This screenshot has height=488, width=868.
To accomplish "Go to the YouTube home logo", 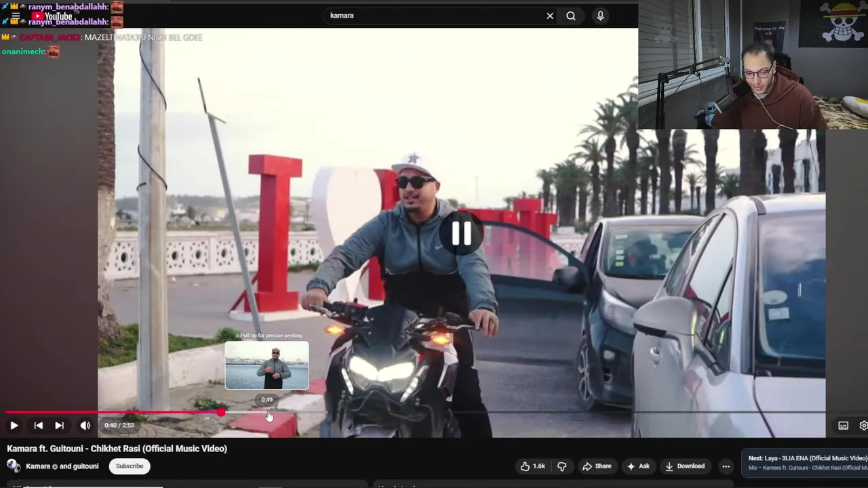I will pyautogui.click(x=52, y=16).
